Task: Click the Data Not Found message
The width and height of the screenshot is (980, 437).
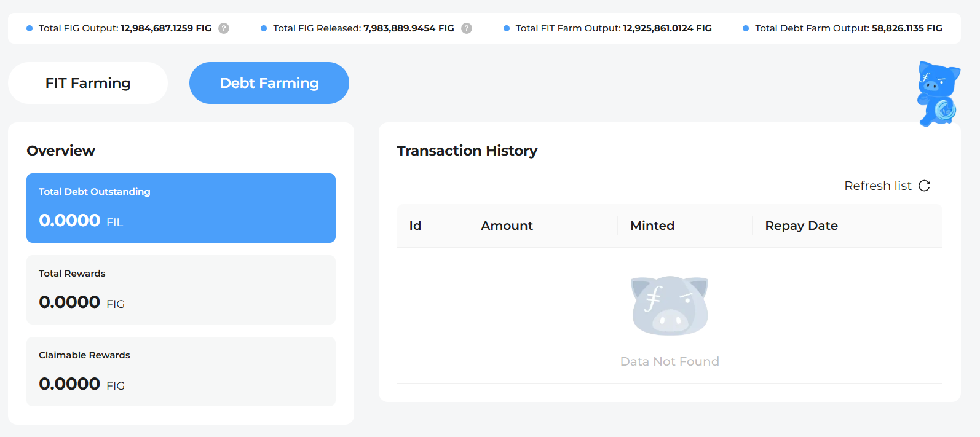Action: (x=670, y=361)
